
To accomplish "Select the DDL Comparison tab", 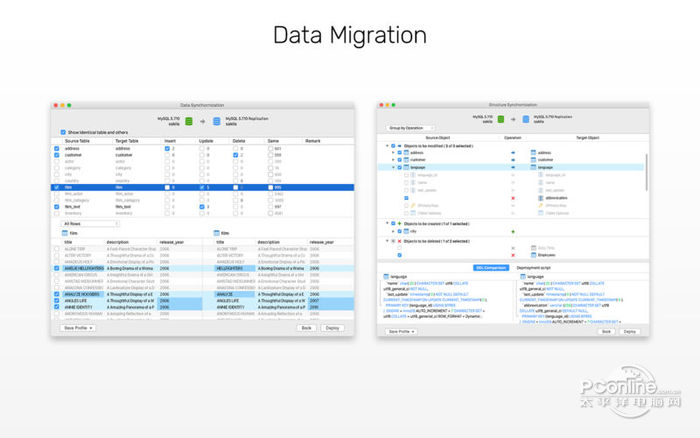I will 491,268.
